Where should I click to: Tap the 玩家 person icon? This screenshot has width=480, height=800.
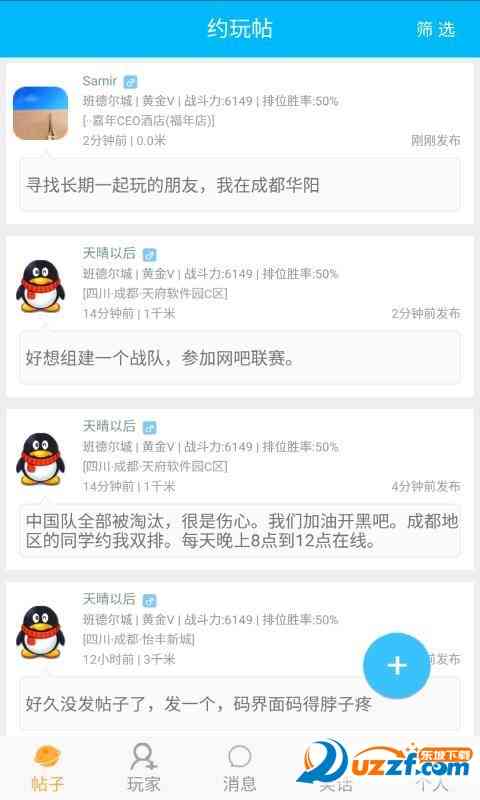143,756
